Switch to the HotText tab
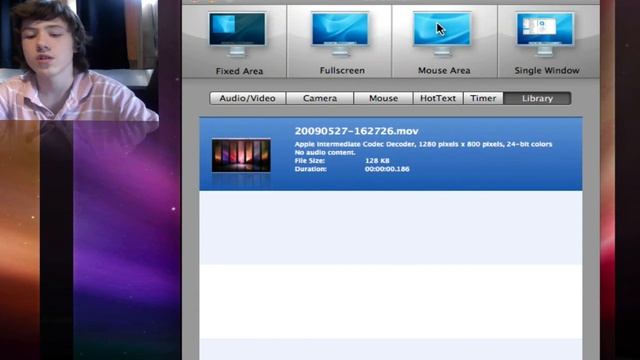Viewport: 640px width, 360px height. click(438, 98)
